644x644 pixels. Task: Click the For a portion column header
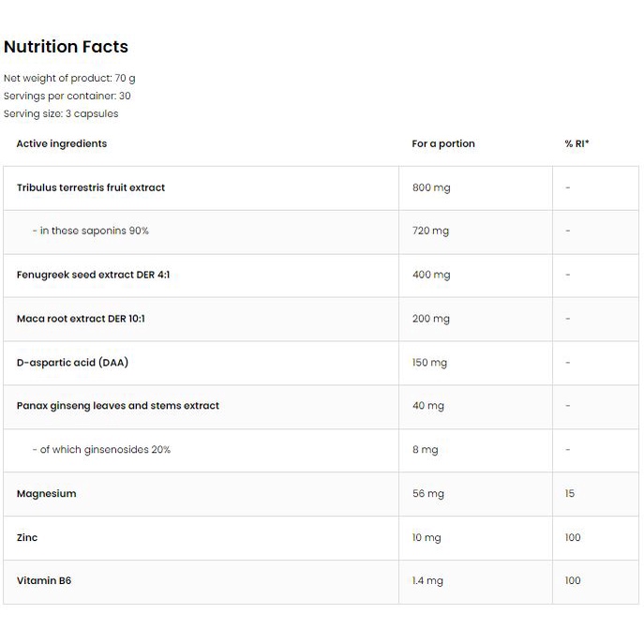(x=443, y=143)
